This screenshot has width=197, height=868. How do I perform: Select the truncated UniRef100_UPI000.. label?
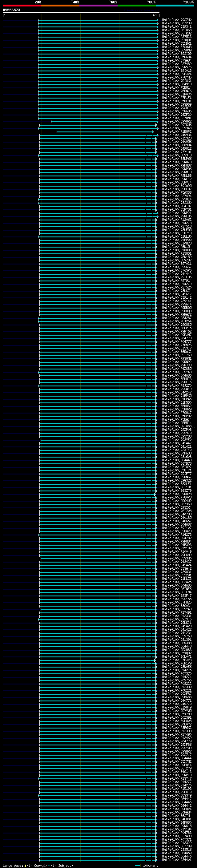[x=178, y=426]
